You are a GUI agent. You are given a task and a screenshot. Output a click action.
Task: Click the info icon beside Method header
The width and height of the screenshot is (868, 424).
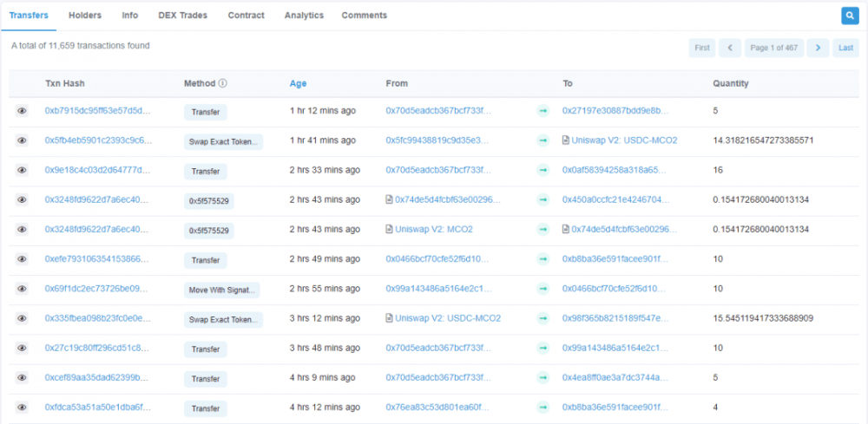[222, 84]
